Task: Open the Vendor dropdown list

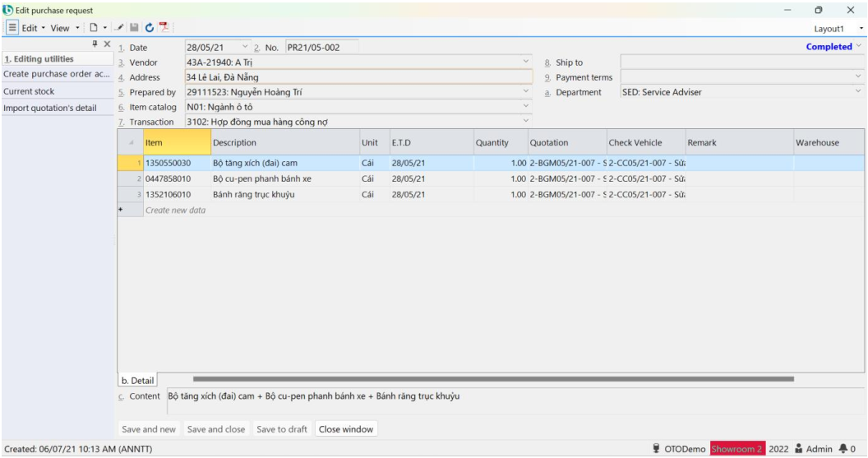Action: point(526,62)
